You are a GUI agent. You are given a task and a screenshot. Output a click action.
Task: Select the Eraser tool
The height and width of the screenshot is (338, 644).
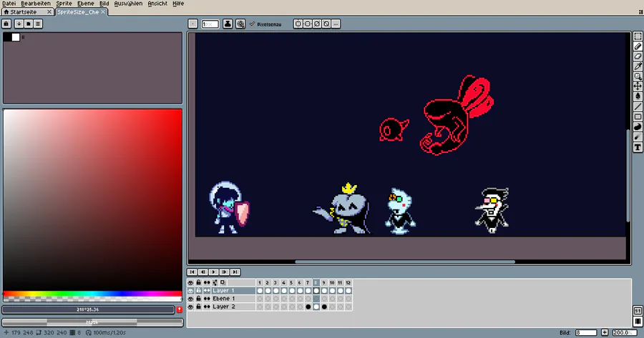pyautogui.click(x=638, y=56)
